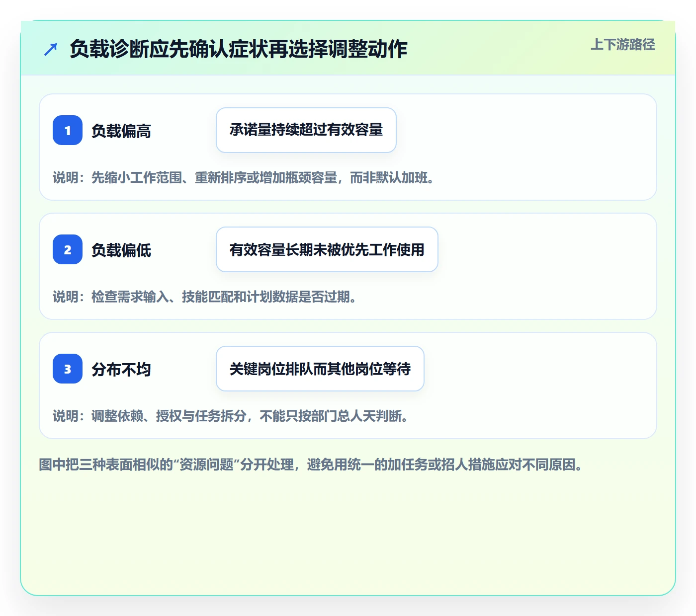Viewport: 696px width, 616px height.
Task: Select the 上下游路径 label in header
Action: 623,45
